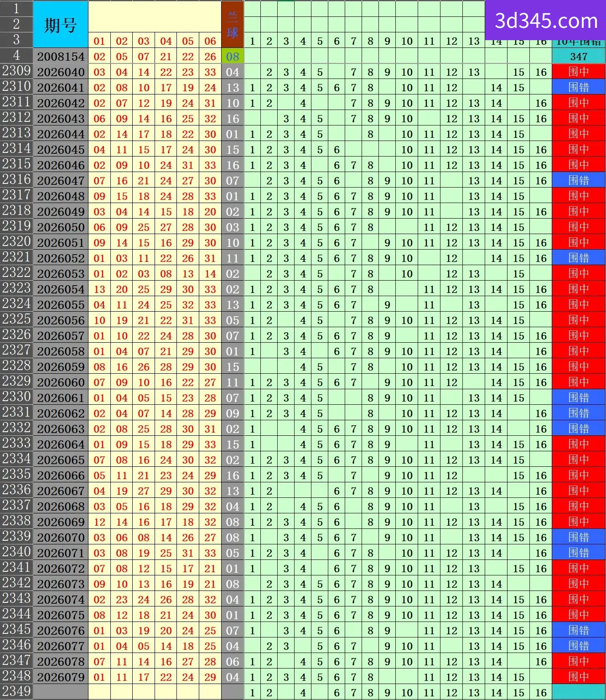Click the 围错 cell for issue 2026077
The height and width of the screenshot is (700, 606).
pyautogui.click(x=579, y=646)
